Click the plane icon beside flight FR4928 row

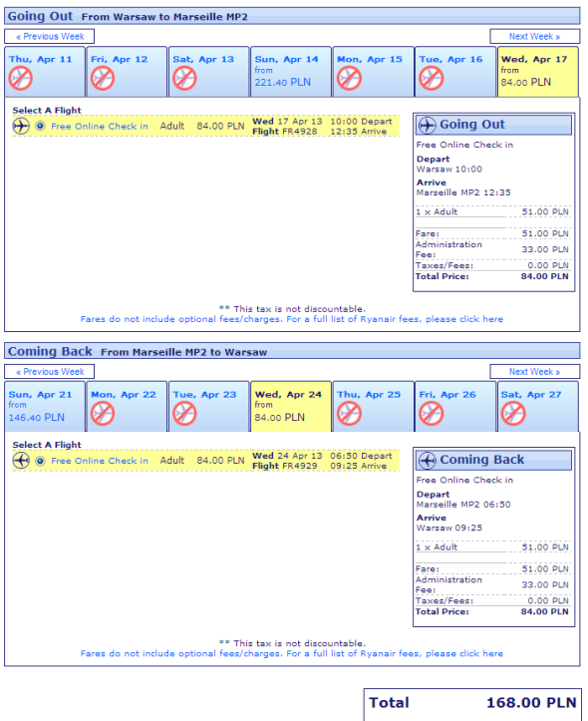pyautogui.click(x=21, y=126)
